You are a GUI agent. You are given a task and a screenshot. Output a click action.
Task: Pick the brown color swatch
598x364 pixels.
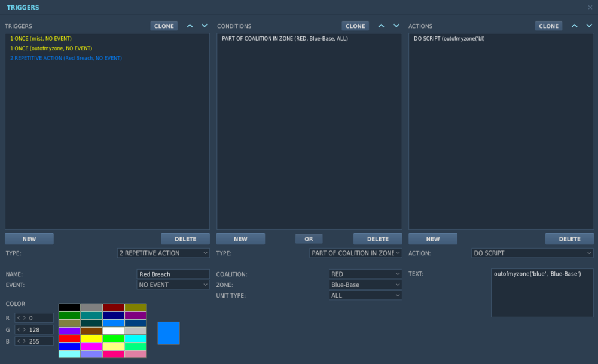click(91, 331)
